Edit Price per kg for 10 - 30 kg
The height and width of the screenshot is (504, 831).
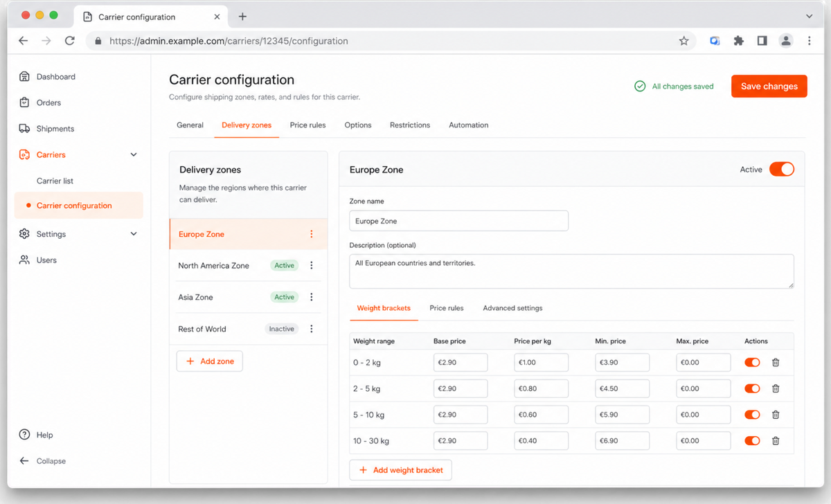542,441
